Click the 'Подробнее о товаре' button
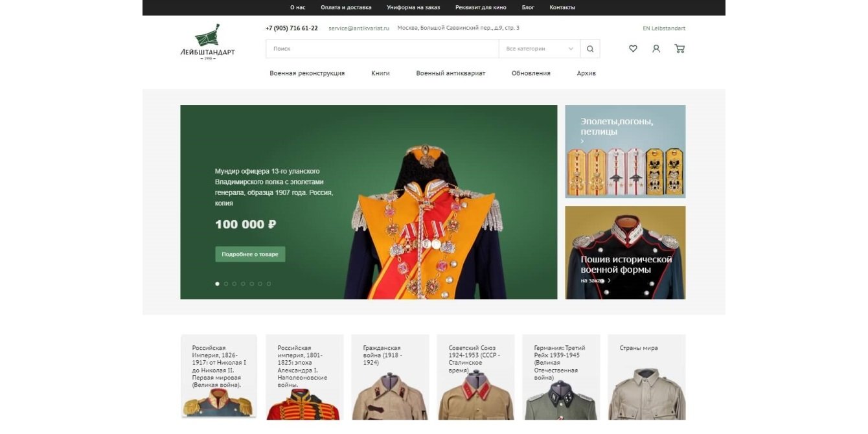Image resolution: width=868 pixels, height=434 pixels. coord(250,254)
